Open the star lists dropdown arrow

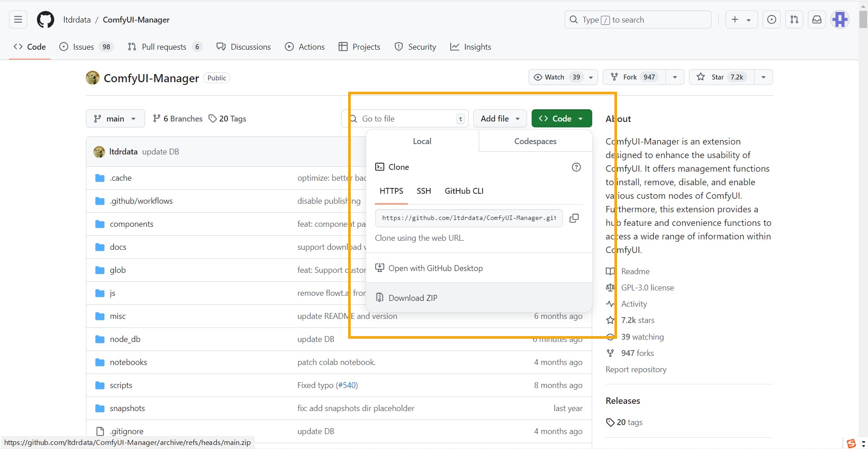tap(764, 77)
